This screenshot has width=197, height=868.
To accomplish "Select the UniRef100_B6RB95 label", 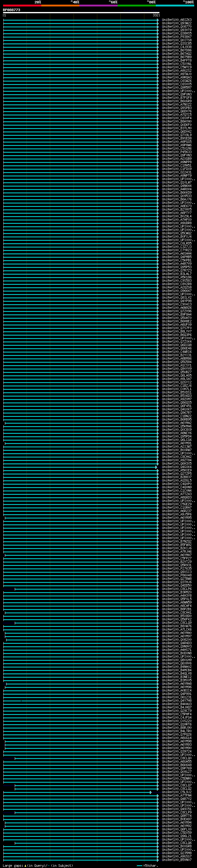I will pos(177,419).
